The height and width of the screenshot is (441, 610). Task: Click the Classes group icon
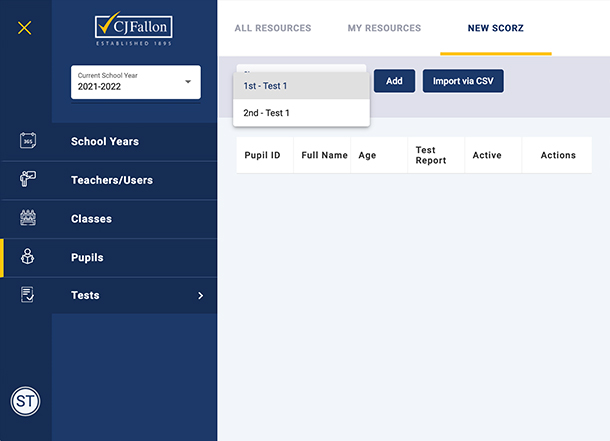(28, 218)
